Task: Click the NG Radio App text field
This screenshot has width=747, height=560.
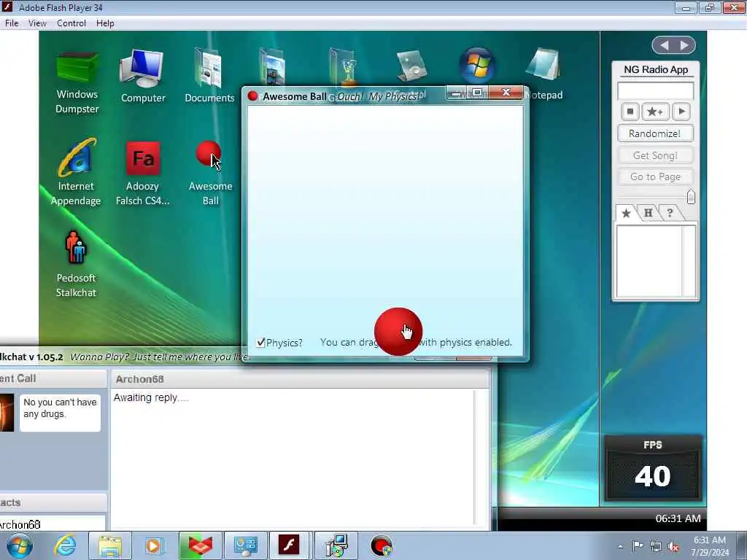Action: (x=655, y=90)
